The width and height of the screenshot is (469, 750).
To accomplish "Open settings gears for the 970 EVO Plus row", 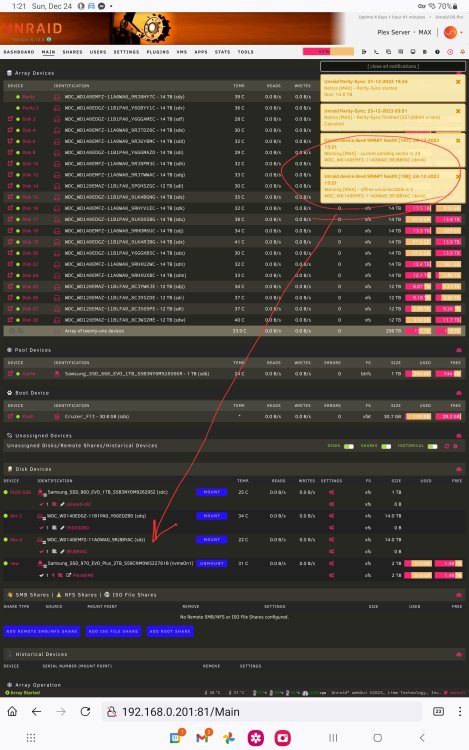I will pyautogui.click(x=331, y=563).
